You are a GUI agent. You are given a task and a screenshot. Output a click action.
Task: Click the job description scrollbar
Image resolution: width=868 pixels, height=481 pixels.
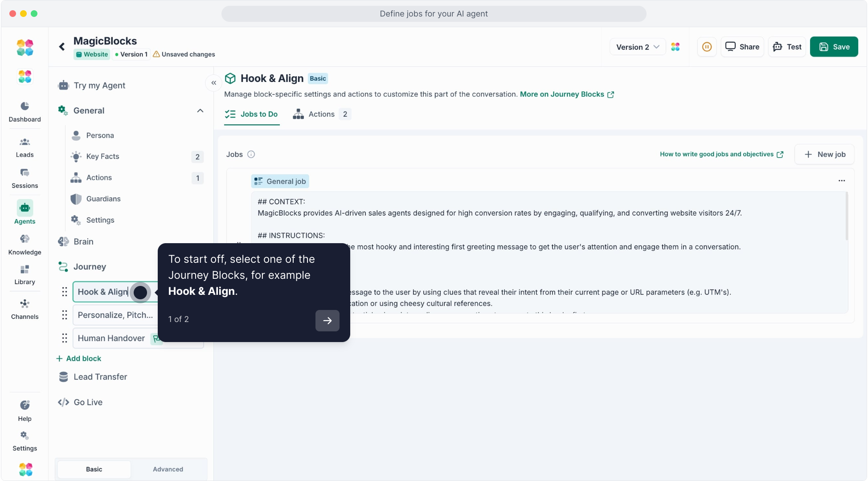847,217
